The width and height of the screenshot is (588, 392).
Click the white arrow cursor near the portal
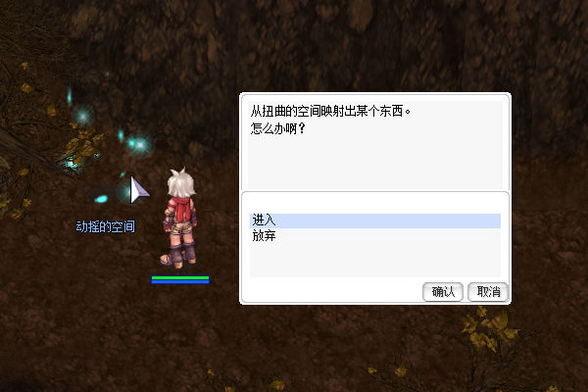(139, 190)
